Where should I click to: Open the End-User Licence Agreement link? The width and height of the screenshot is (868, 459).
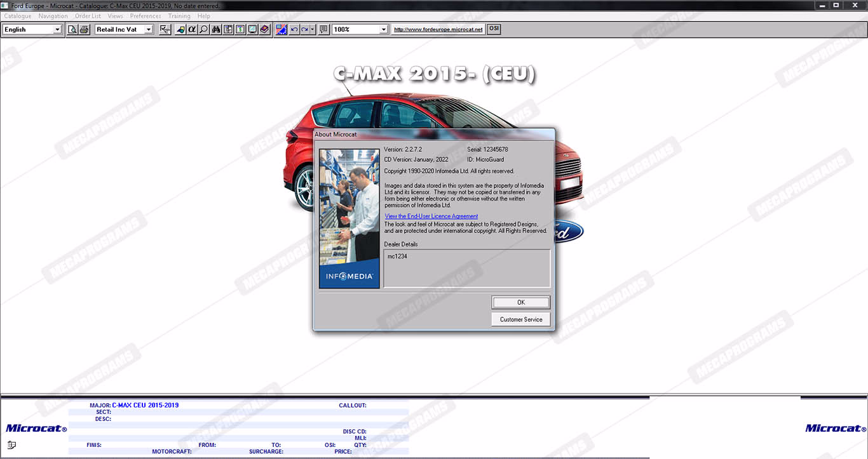pyautogui.click(x=431, y=216)
